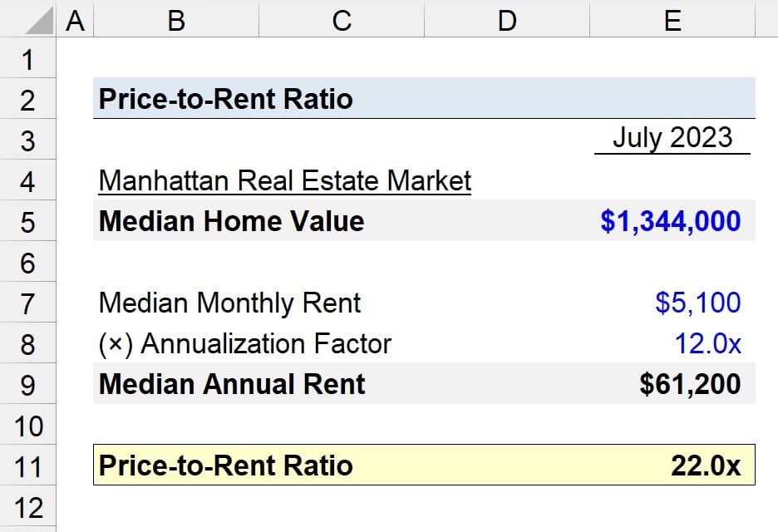
Task: Select column E header
Action: point(672,18)
